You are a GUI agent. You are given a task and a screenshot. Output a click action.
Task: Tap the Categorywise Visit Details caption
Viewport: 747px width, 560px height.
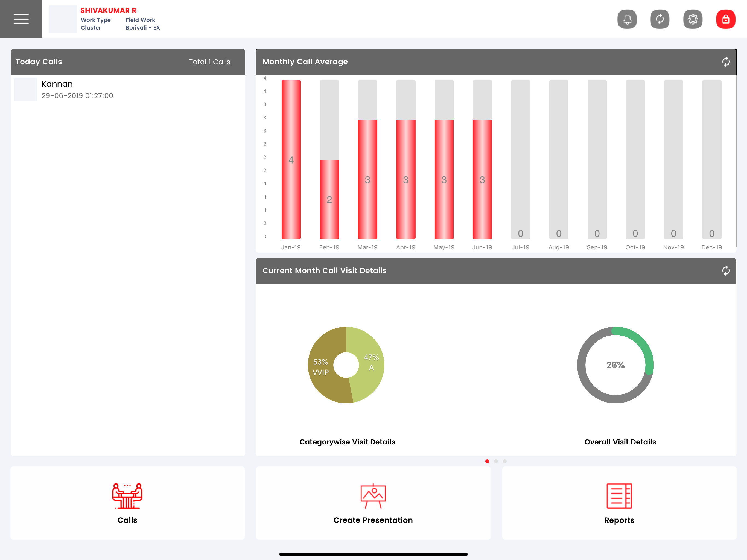tap(347, 442)
